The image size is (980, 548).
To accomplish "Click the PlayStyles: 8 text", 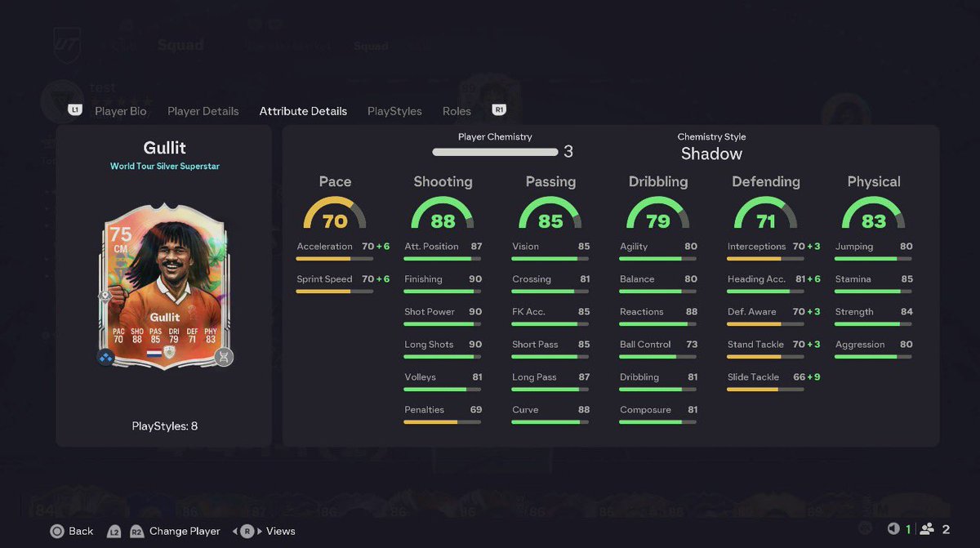I will tap(165, 425).
